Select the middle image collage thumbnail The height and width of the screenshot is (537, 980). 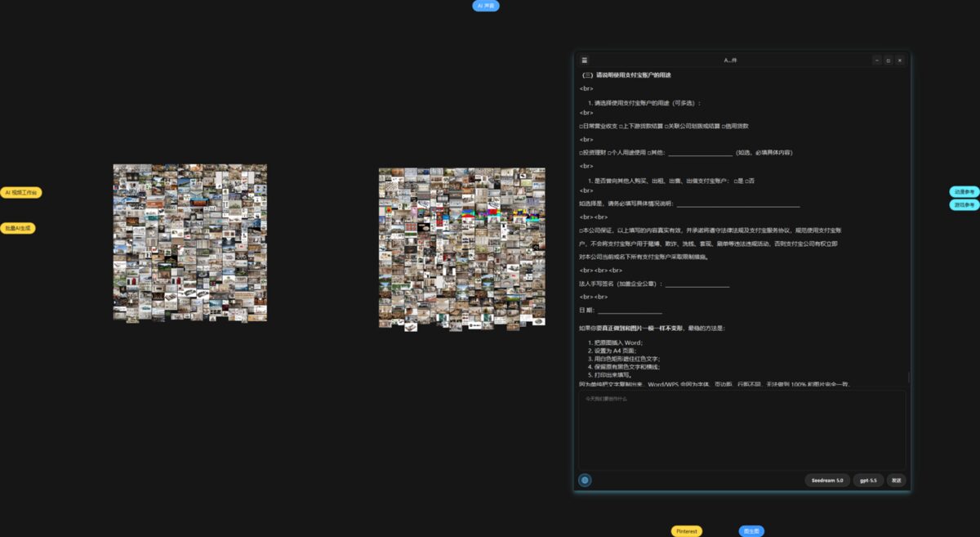[461, 249]
